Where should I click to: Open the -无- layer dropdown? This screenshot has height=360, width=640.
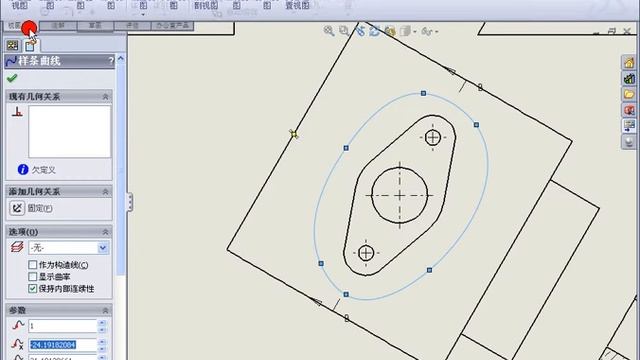tap(103, 247)
